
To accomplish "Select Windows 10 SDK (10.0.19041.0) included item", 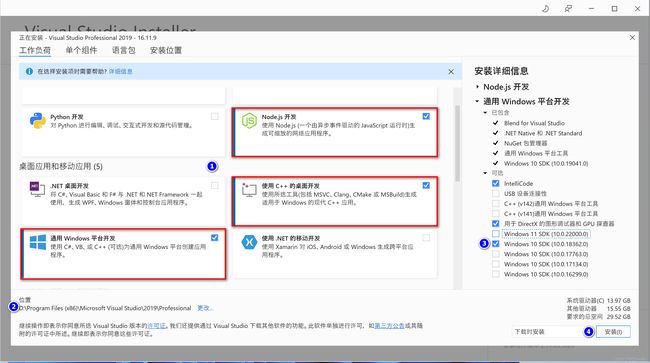I will 546,163.
